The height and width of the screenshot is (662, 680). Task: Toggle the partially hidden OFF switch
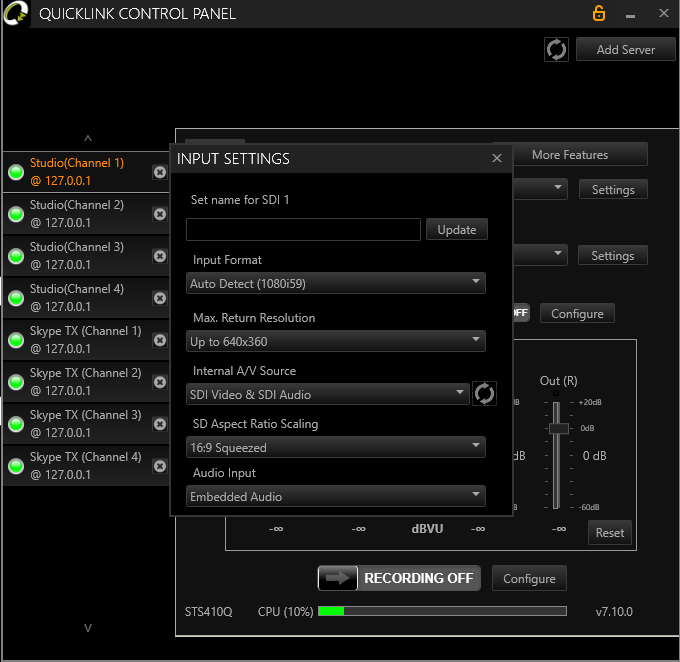pos(521,313)
